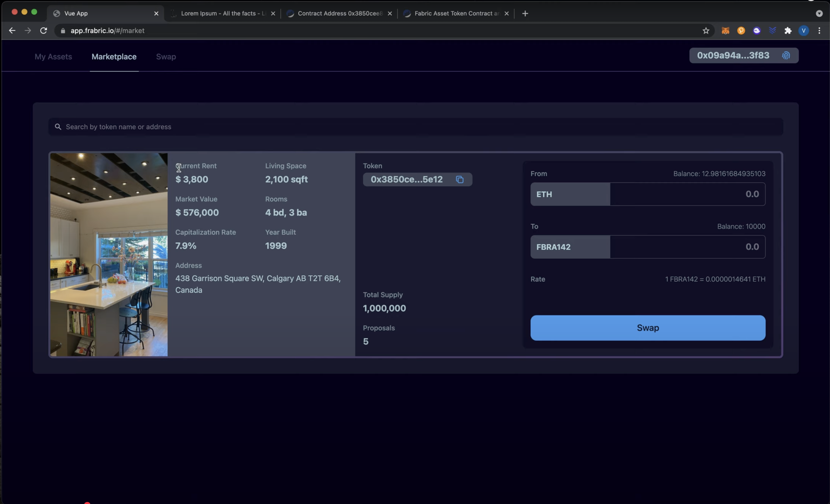Bookmark this page with the star icon
830x504 pixels.
point(706,31)
